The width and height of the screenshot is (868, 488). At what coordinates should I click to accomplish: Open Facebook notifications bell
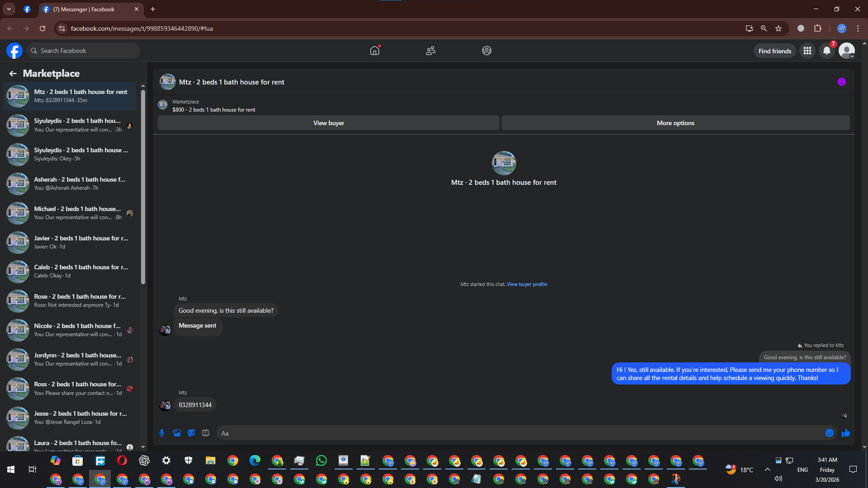pos(826,51)
